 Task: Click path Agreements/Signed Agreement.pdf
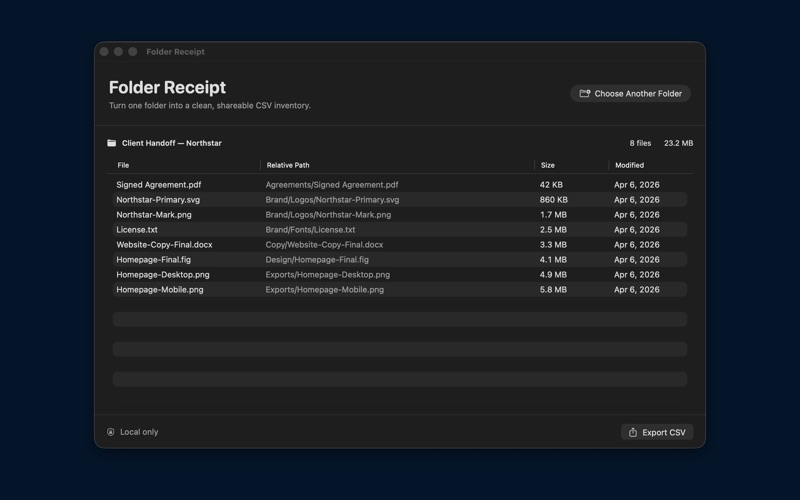click(332, 185)
